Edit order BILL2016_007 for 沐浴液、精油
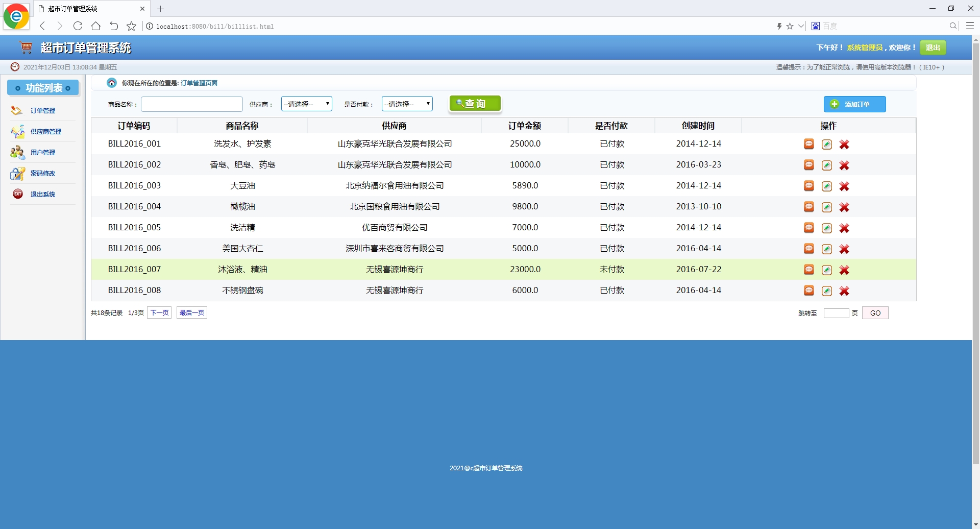980x529 pixels. [827, 270]
